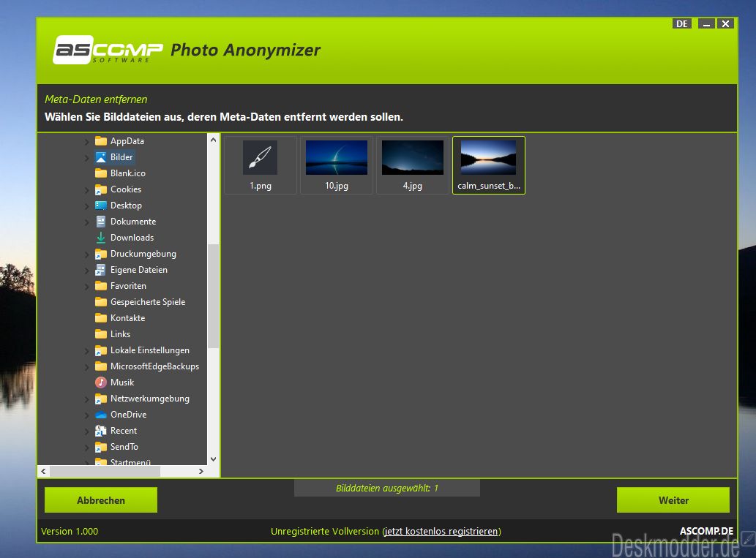Click the Druckumgebung folder icon
Image resolution: width=756 pixels, height=558 pixels.
point(101,254)
